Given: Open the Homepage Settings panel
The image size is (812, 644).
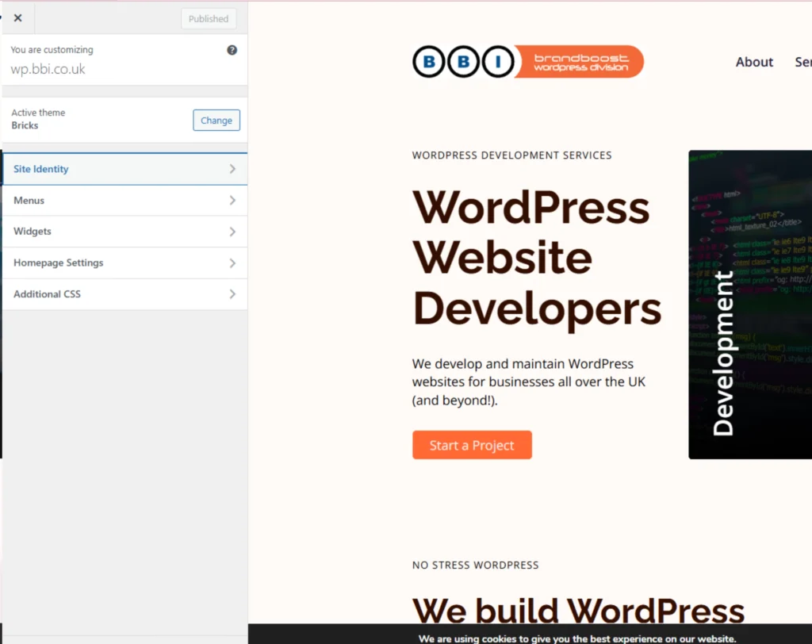Looking at the screenshot, I should [x=124, y=263].
